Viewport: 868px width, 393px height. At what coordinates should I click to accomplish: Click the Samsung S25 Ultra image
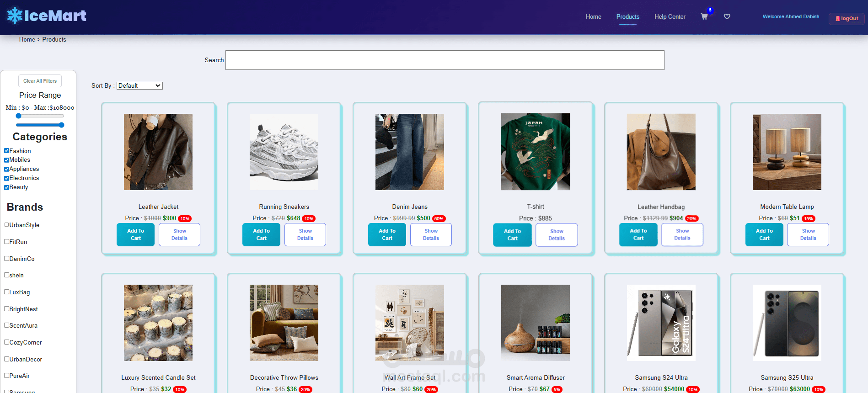click(787, 323)
